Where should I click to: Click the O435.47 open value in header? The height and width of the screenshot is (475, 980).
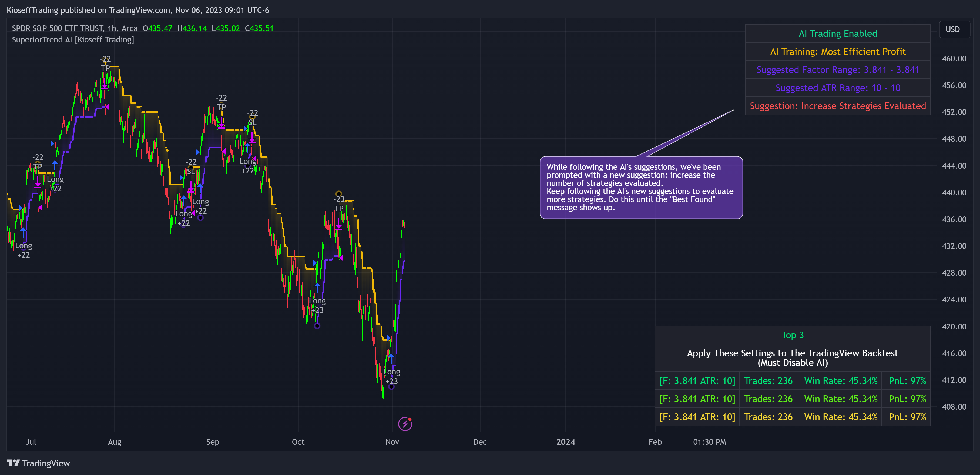pos(157,28)
